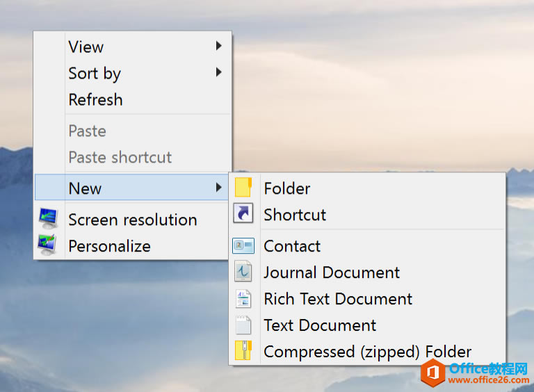
Task: Create a new Compressed (zipped) Folder
Action: [x=367, y=351]
